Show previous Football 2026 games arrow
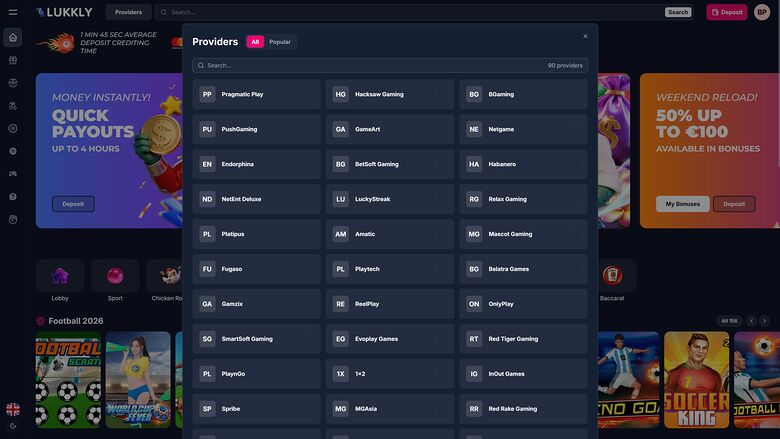 (752, 321)
